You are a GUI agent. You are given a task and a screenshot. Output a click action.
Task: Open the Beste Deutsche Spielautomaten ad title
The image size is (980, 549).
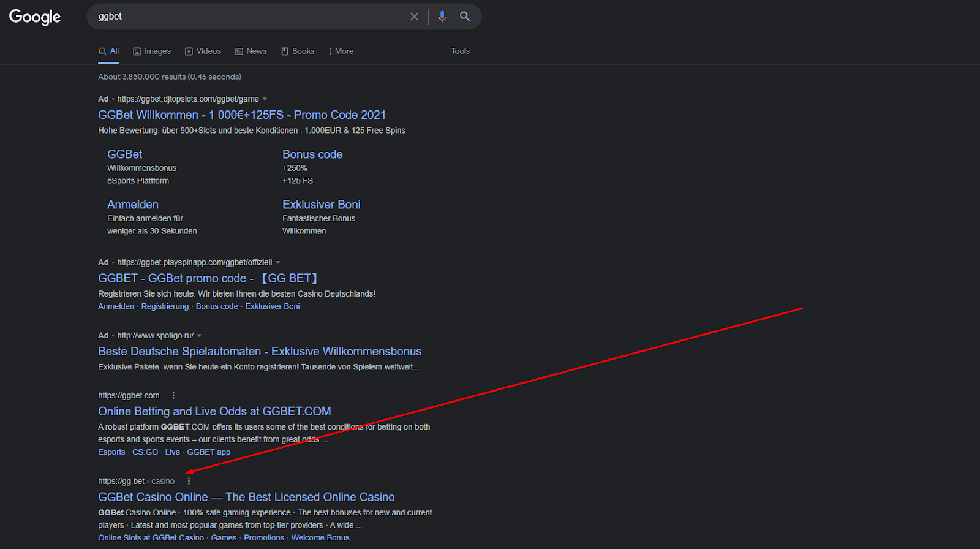pyautogui.click(x=260, y=351)
